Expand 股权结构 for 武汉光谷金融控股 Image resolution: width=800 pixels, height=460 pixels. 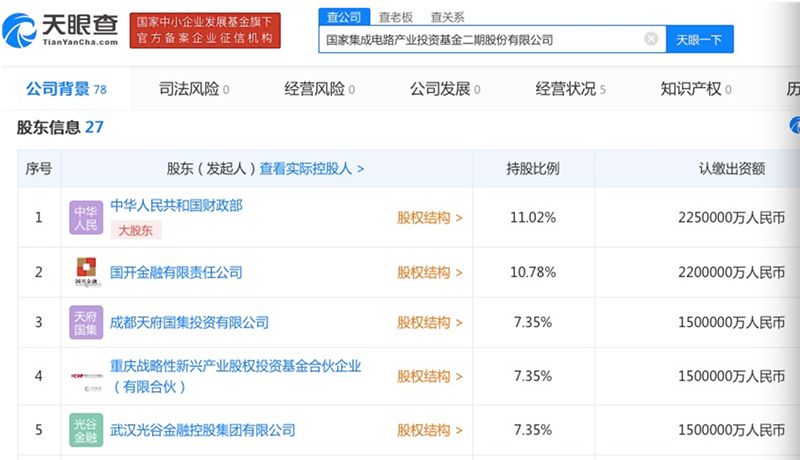coord(430,430)
